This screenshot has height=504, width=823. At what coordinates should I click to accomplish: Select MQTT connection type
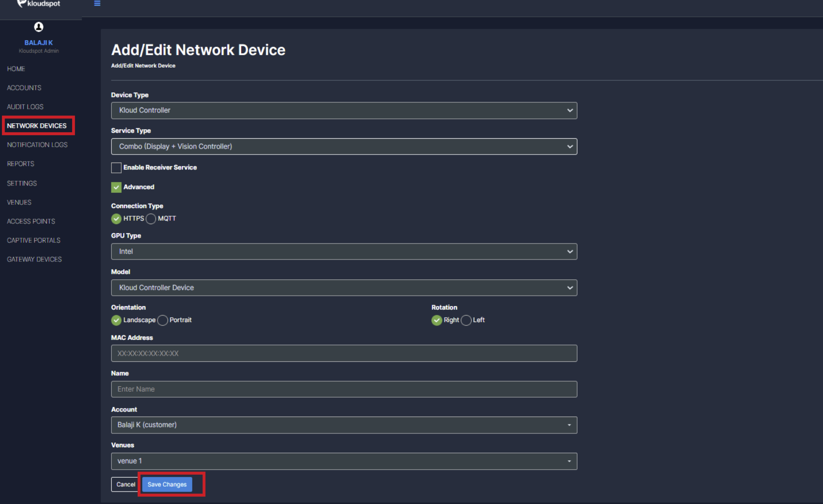(x=151, y=219)
